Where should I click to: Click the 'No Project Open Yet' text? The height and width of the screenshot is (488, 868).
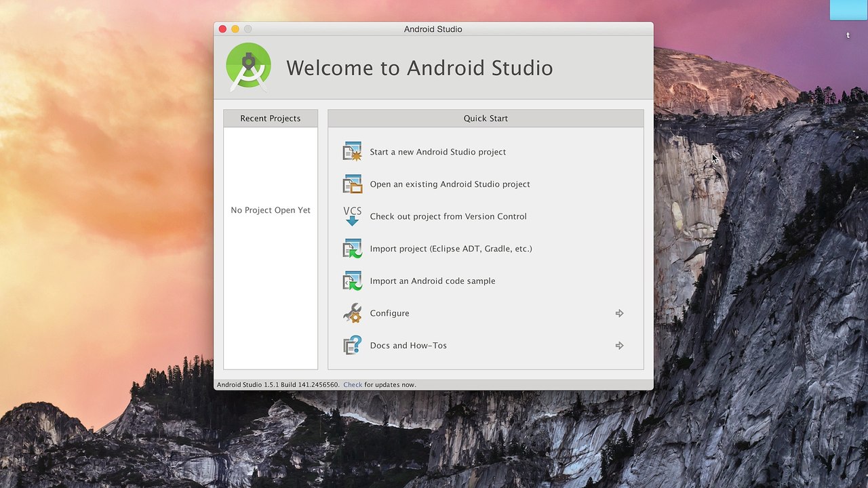(271, 210)
